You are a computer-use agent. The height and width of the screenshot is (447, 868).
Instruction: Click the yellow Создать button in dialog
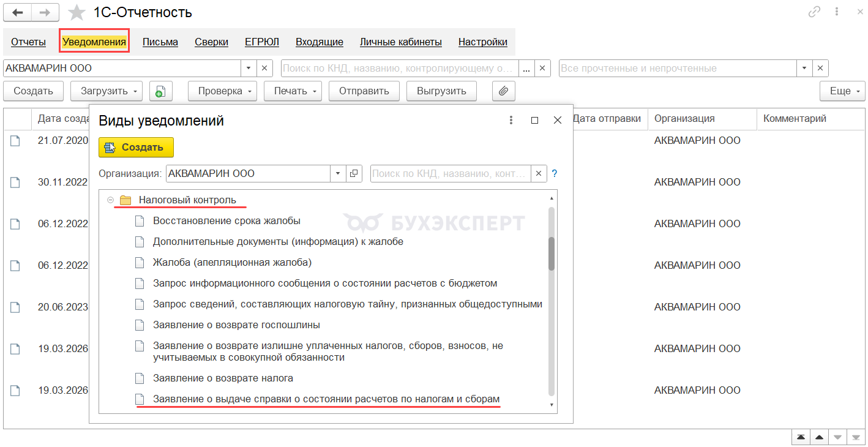(136, 148)
